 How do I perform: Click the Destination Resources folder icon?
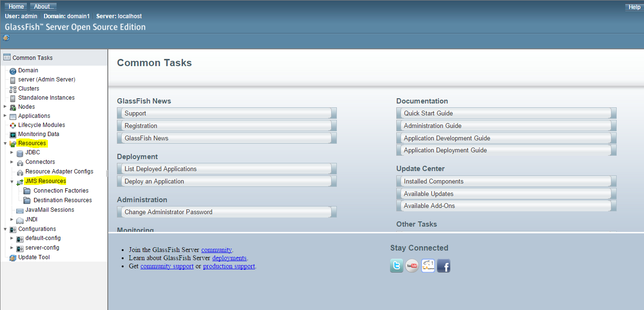[x=27, y=200]
